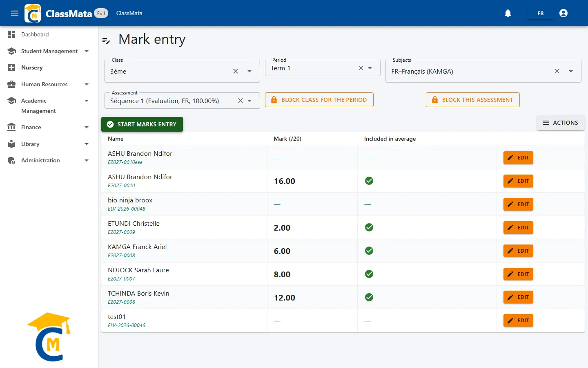Clear the Class field selection
The height and width of the screenshot is (368, 588).
click(x=236, y=71)
